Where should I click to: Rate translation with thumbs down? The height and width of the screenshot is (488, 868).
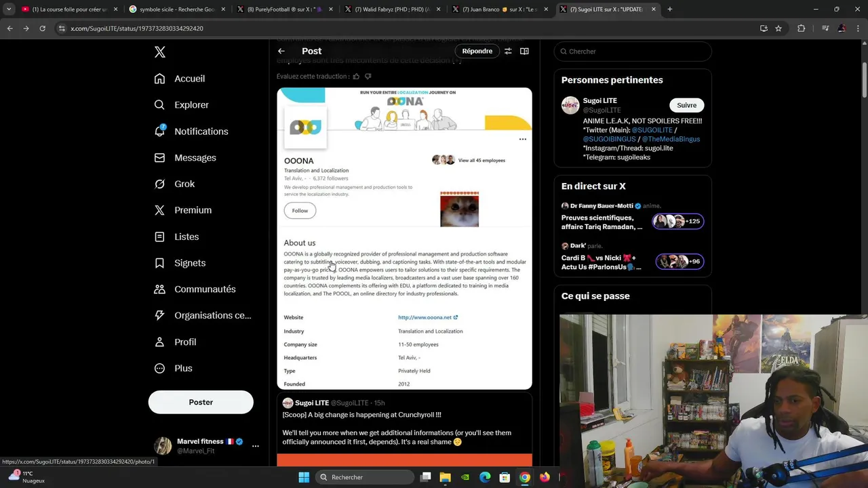click(368, 77)
